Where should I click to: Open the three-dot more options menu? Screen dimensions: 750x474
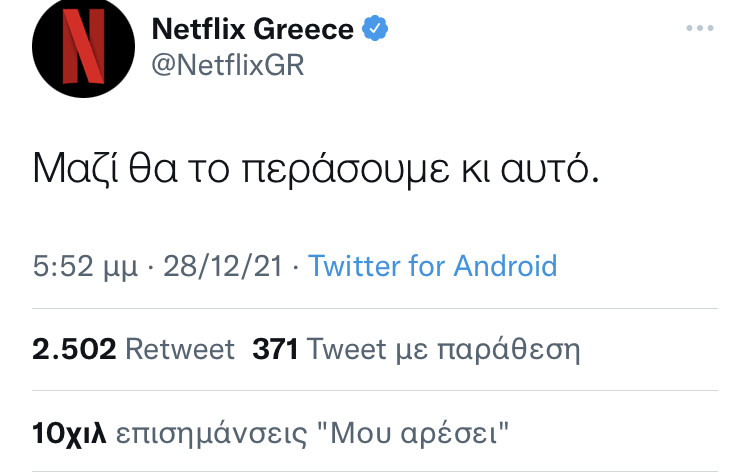coord(700,28)
